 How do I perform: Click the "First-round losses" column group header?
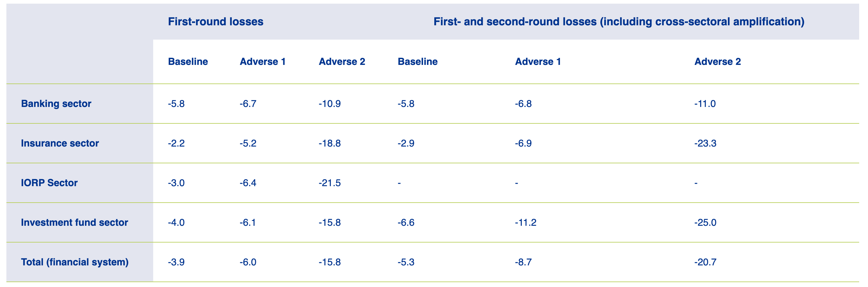[215, 22]
